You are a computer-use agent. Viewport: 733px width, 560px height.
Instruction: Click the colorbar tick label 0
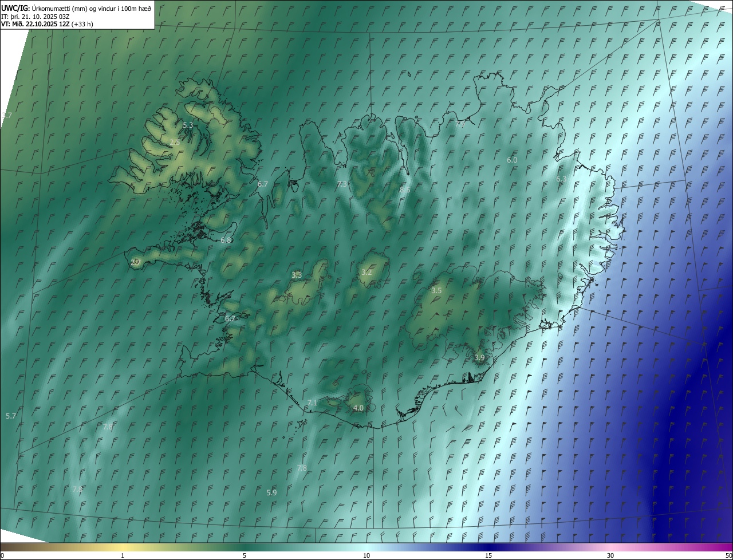click(2, 555)
